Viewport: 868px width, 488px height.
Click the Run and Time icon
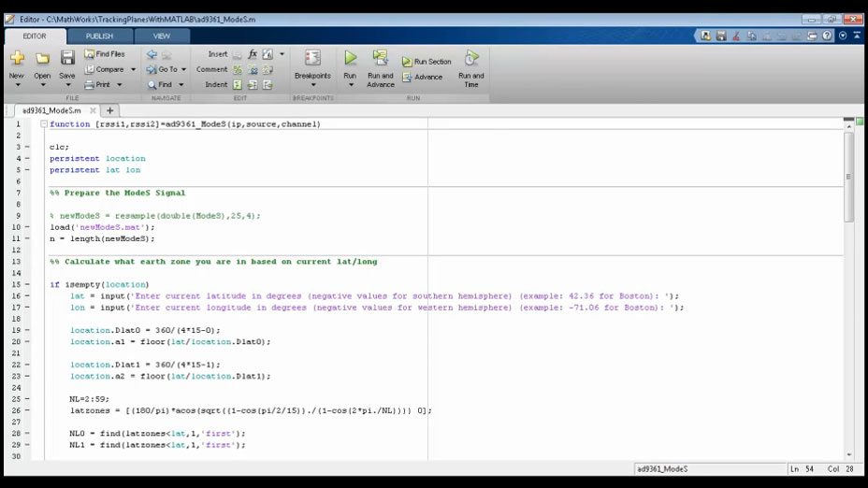click(471, 58)
